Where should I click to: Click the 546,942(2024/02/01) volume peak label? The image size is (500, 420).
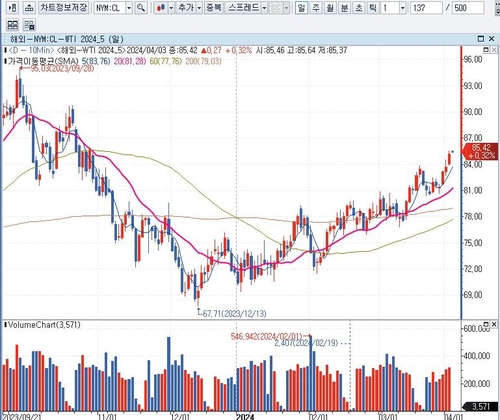tap(266, 336)
